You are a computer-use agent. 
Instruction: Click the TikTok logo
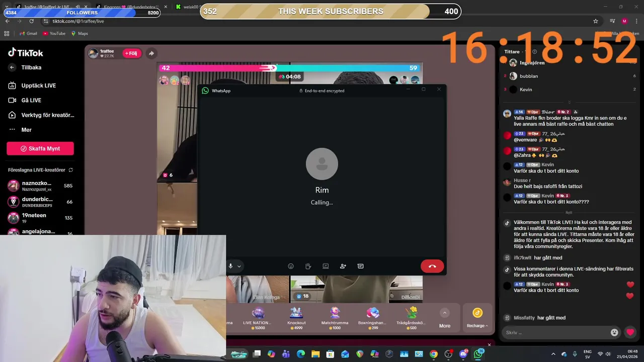coord(26,53)
